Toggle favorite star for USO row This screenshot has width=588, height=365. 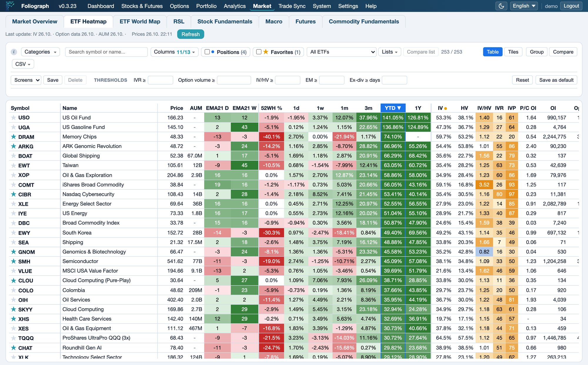[x=14, y=117]
